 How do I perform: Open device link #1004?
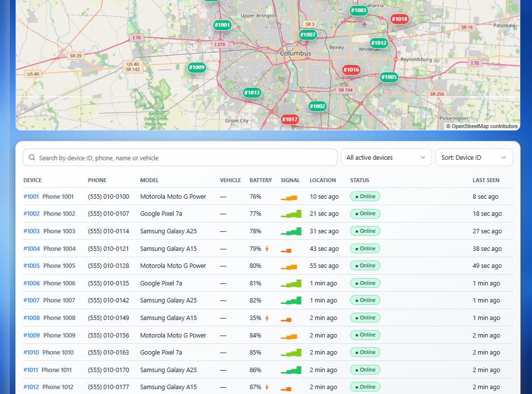click(x=32, y=249)
